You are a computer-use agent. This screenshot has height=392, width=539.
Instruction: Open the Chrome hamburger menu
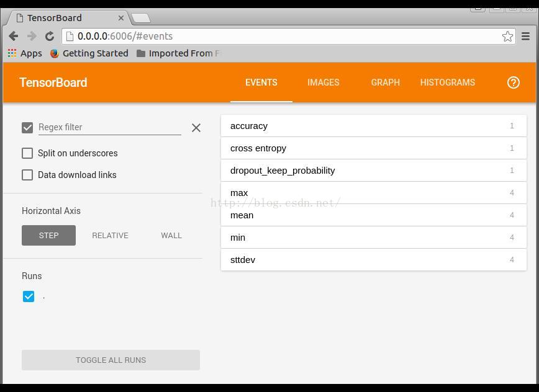(525, 36)
